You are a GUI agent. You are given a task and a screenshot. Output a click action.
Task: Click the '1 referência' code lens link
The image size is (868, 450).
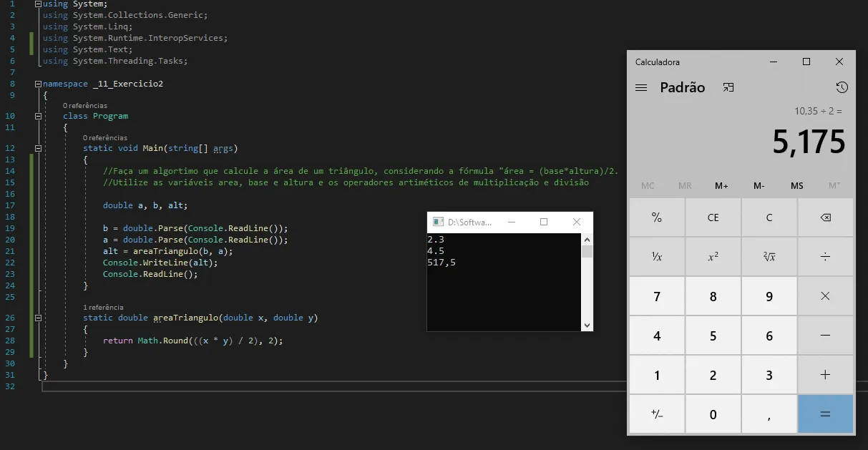tap(103, 308)
